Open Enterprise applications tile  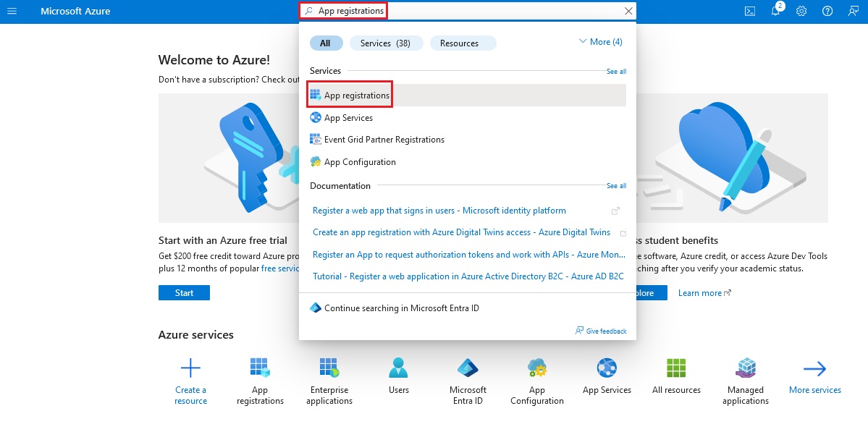[x=329, y=381]
